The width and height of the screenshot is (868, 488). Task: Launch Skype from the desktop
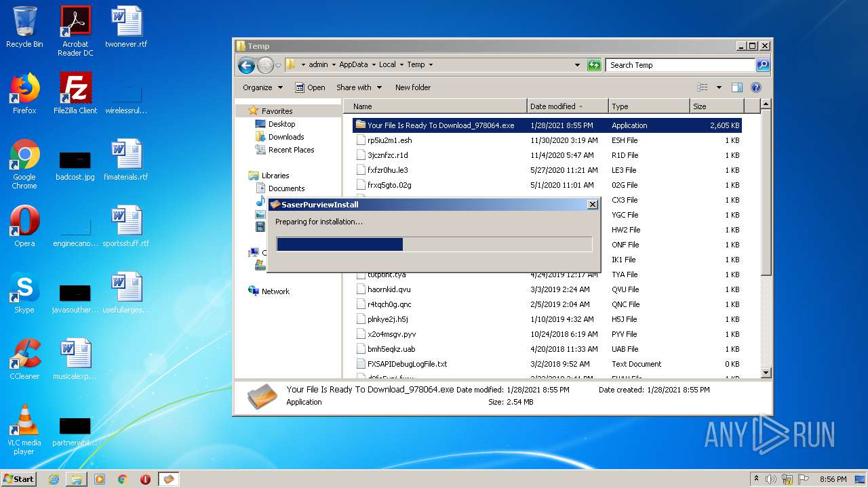(24, 293)
